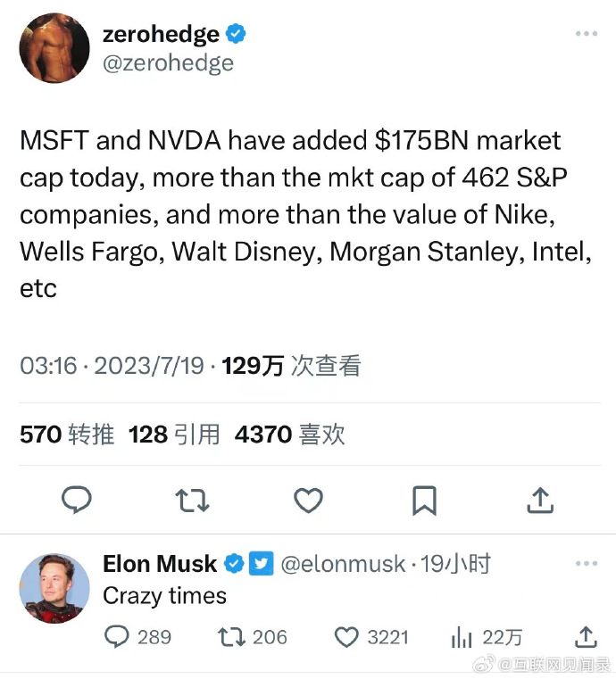View the 570 转推 retweets list
Viewport: 616px width, 679px height.
[67, 434]
